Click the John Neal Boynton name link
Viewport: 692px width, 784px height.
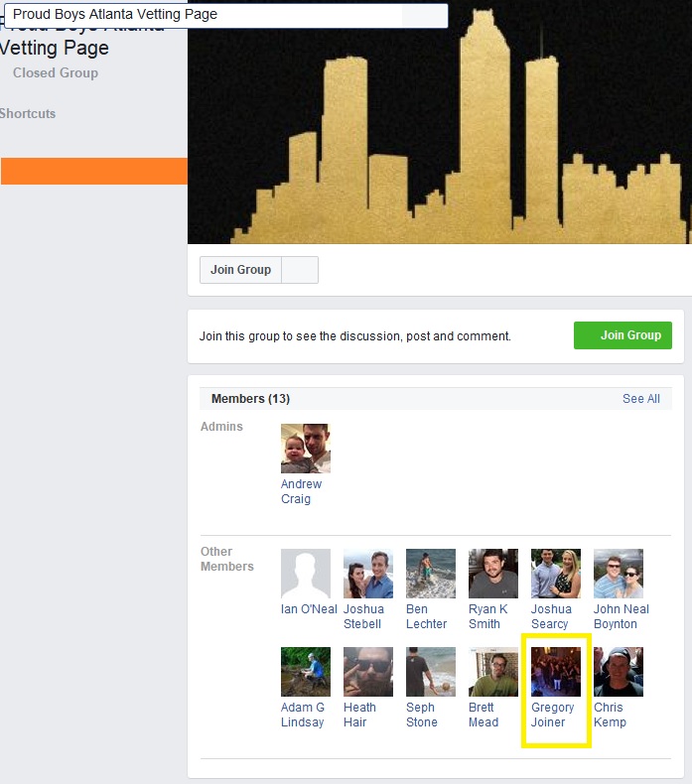(622, 616)
